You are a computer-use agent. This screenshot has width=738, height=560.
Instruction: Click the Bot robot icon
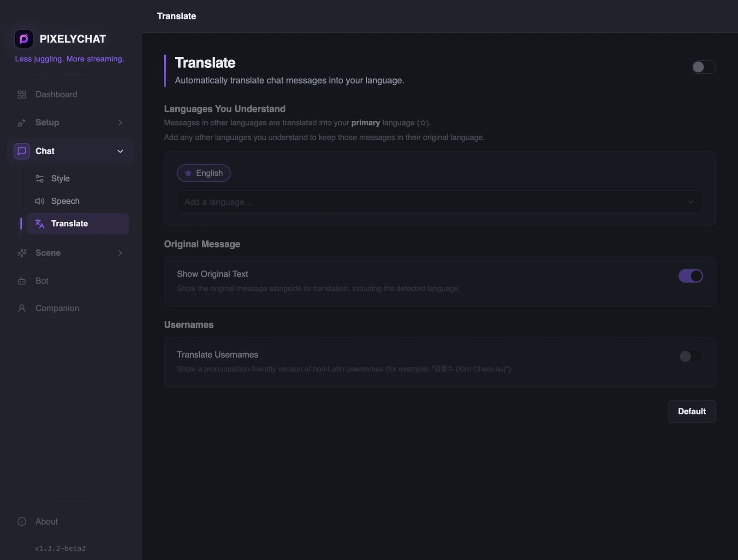tap(22, 281)
